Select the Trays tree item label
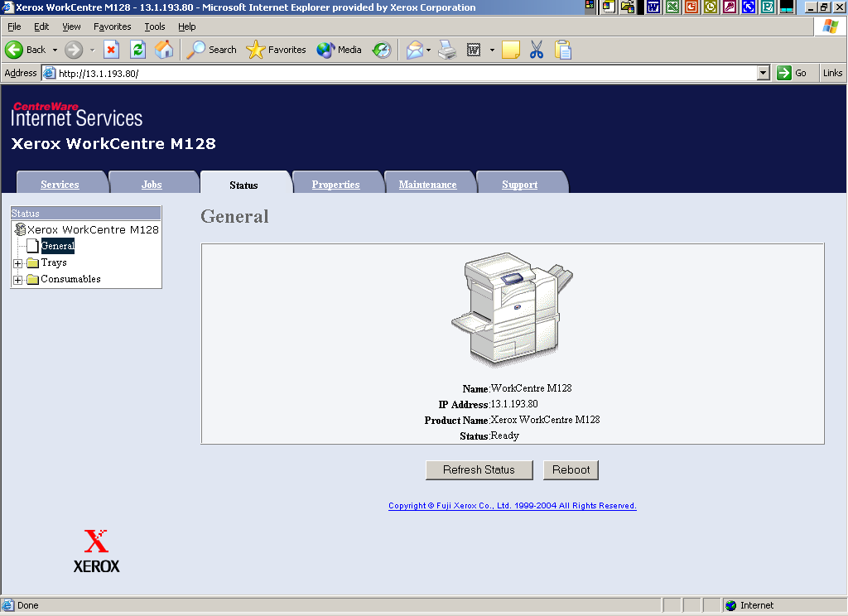The image size is (848, 616). [54, 262]
